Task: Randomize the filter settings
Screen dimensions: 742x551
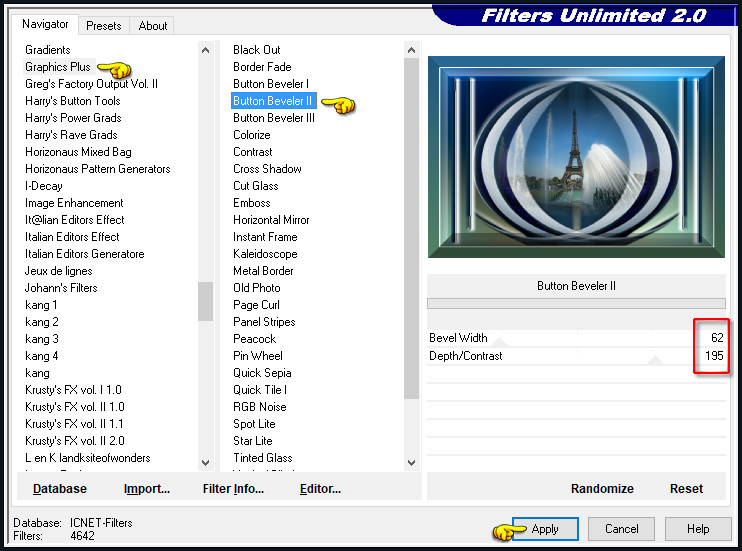Action: tap(602, 489)
